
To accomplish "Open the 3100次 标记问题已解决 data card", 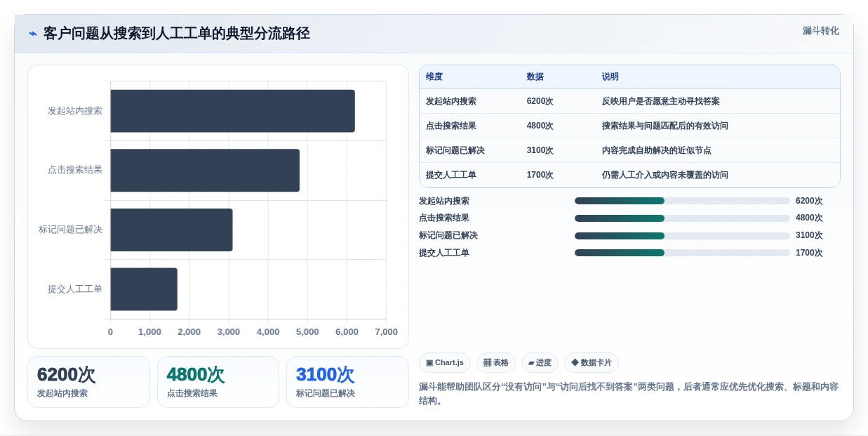I will coord(347,382).
